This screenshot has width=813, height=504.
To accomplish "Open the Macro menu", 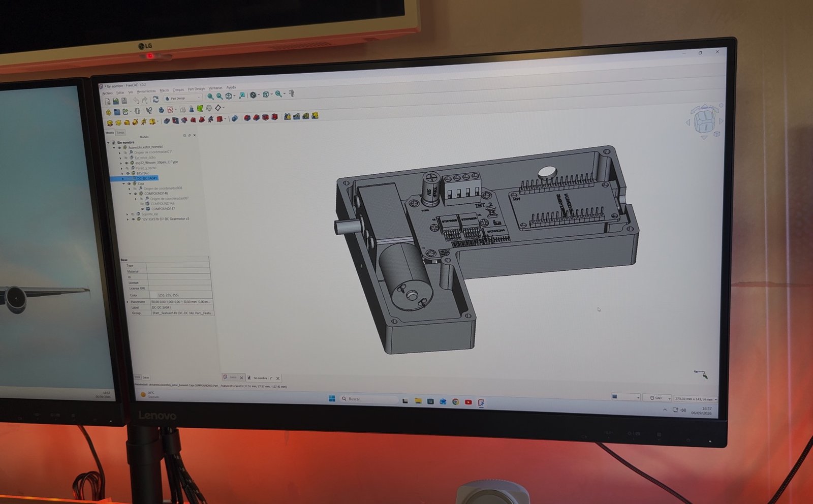I will [x=164, y=90].
